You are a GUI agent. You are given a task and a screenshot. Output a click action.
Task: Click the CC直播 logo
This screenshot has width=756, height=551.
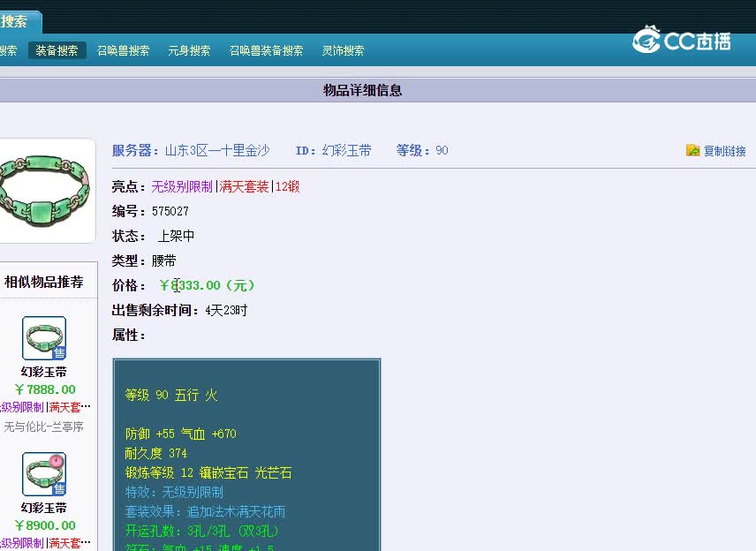point(681,40)
